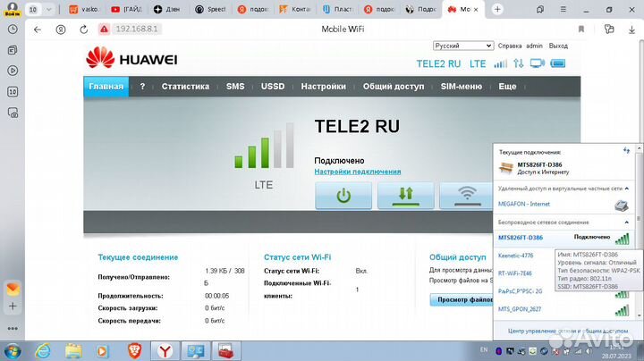Switch to the Speedtest browser tab
644x361 pixels.
211,9
